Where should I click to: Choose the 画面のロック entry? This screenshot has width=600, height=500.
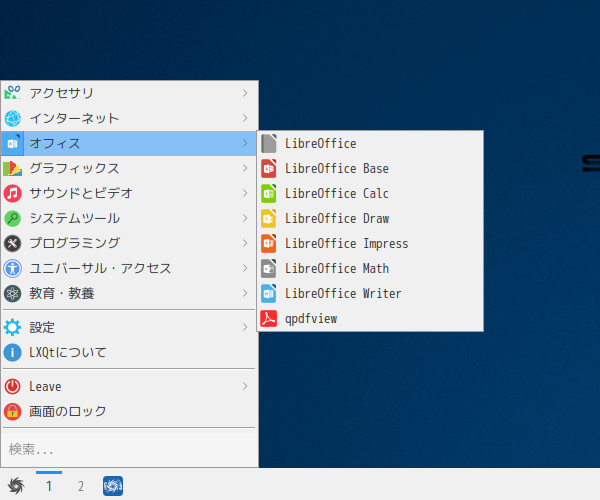[x=129, y=411]
